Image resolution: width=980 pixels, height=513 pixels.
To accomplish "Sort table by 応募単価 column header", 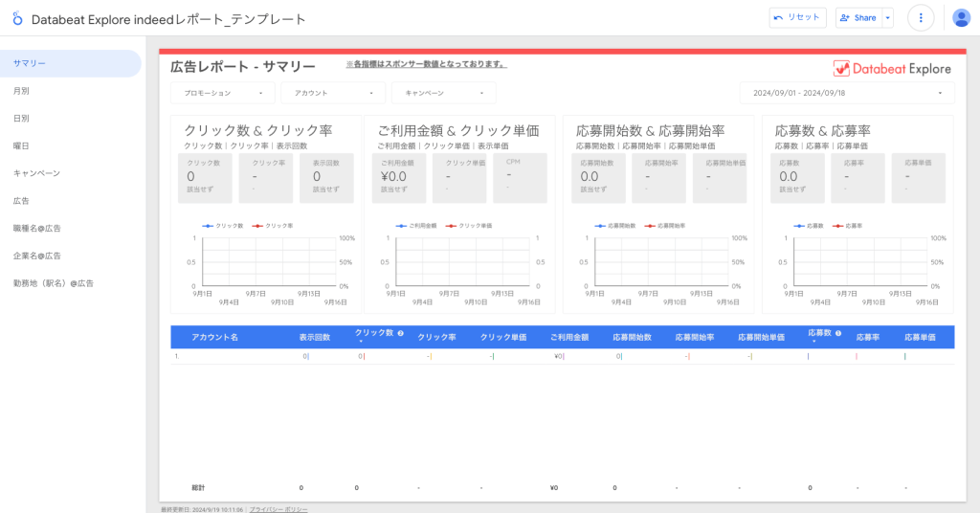I will point(920,338).
